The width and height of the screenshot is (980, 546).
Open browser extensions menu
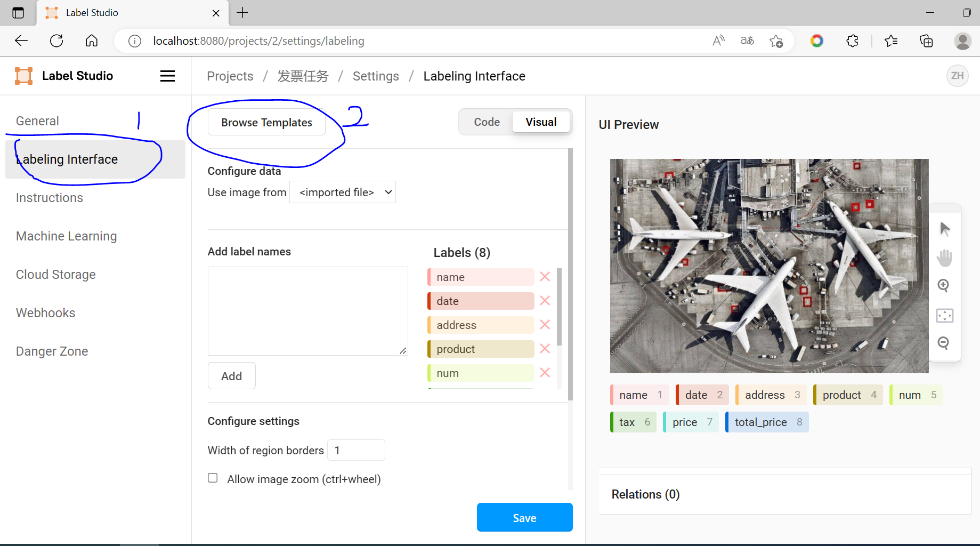coord(852,41)
